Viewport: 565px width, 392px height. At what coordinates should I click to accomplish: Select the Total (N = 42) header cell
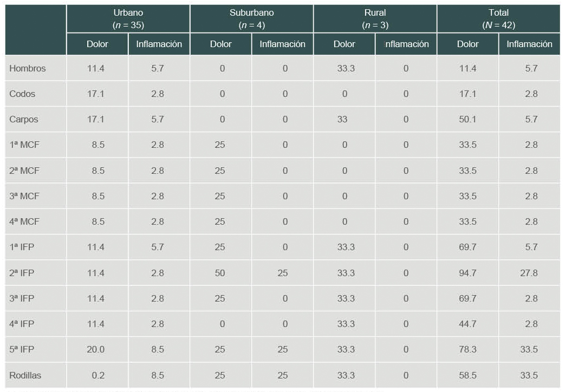(x=498, y=19)
